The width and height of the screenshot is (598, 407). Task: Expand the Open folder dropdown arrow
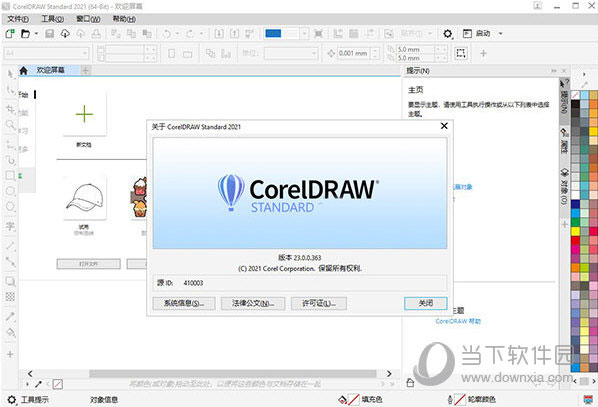[x=36, y=34]
